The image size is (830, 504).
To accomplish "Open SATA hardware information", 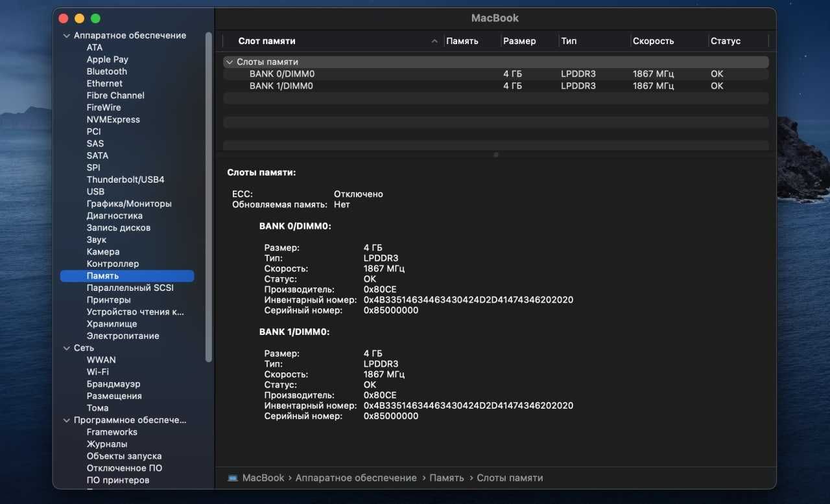I will [98, 155].
